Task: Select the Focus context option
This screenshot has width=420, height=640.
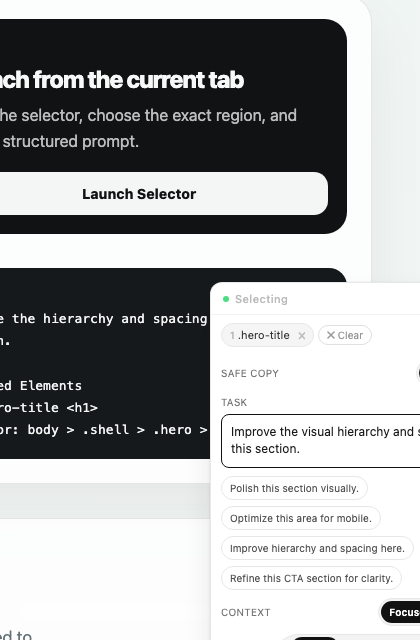Action: point(402,612)
